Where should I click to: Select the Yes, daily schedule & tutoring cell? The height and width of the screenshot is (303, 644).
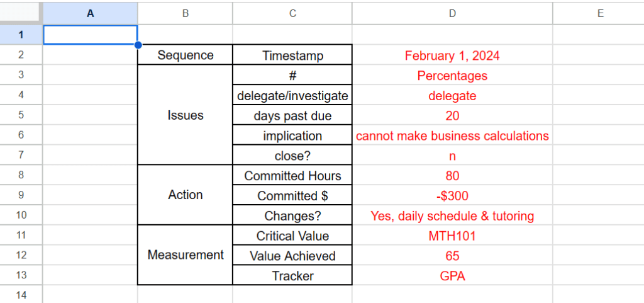[452, 216]
